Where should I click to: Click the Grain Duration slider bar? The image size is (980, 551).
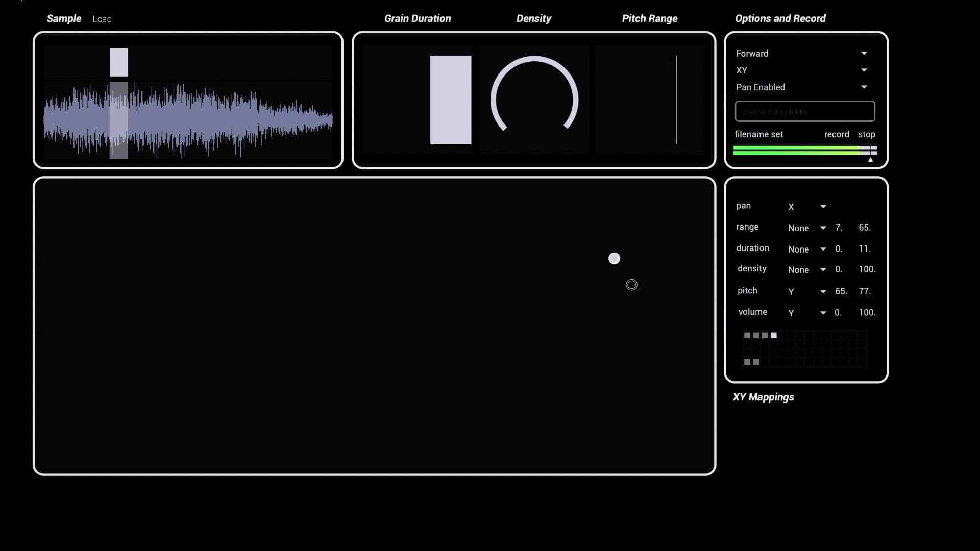(450, 99)
